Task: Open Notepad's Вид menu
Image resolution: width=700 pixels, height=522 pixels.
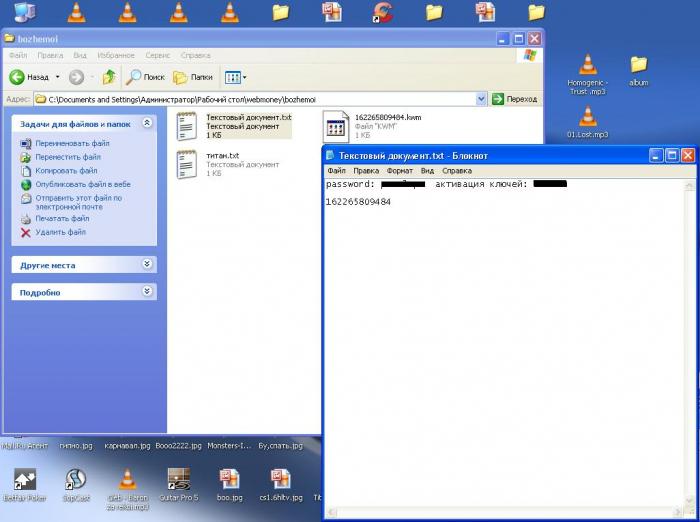Action: tap(427, 171)
